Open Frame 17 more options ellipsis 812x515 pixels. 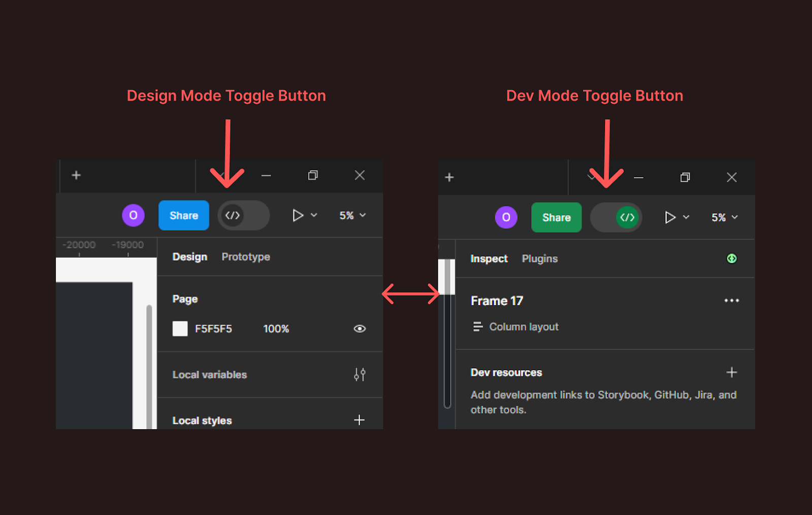click(x=731, y=301)
